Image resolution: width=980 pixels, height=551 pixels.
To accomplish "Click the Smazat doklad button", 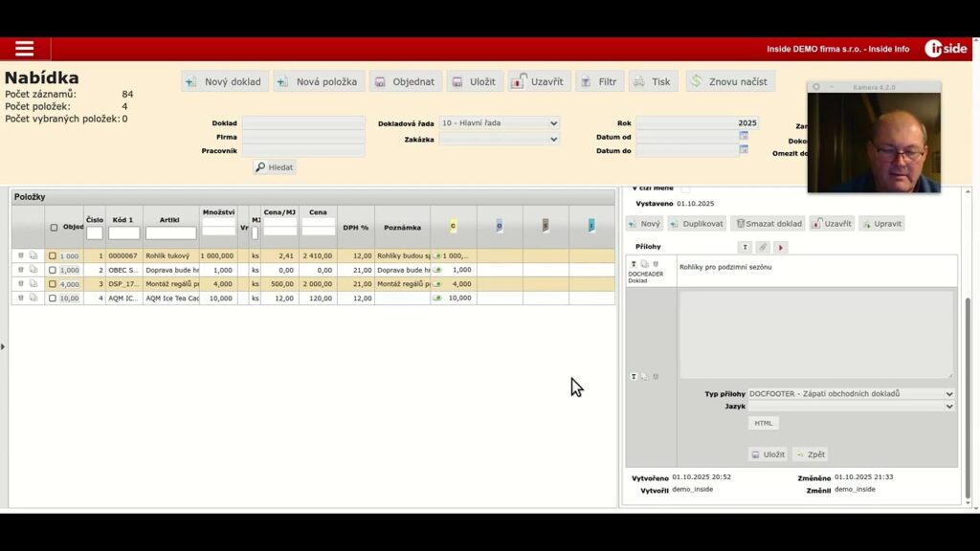I will click(768, 224).
